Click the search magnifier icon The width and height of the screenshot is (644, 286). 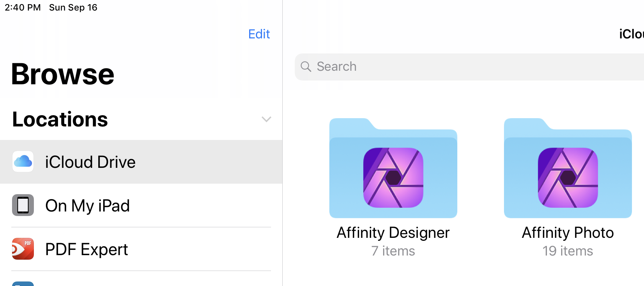point(306,67)
